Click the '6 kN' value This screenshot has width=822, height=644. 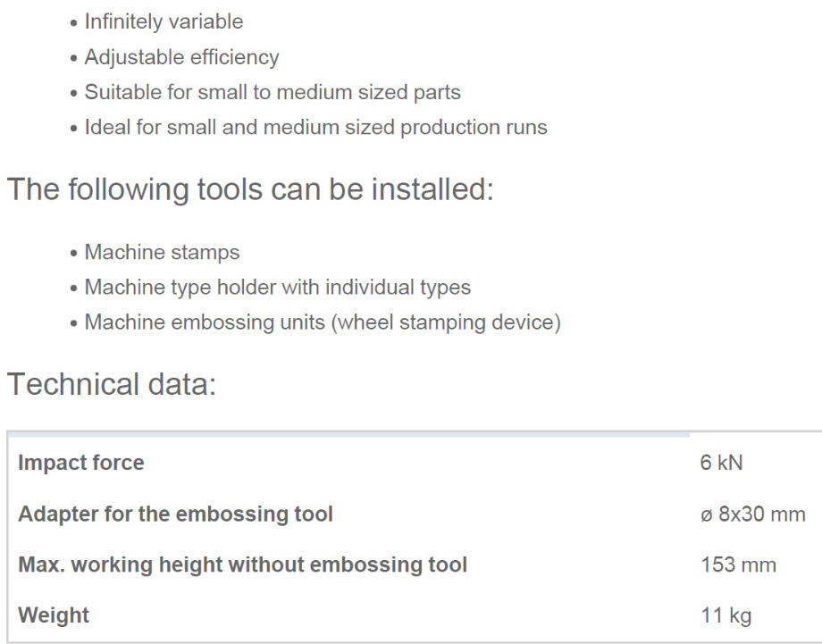click(x=722, y=463)
